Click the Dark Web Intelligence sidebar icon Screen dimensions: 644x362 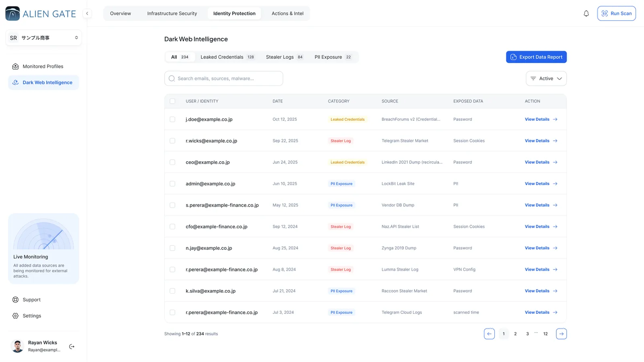[x=16, y=82]
